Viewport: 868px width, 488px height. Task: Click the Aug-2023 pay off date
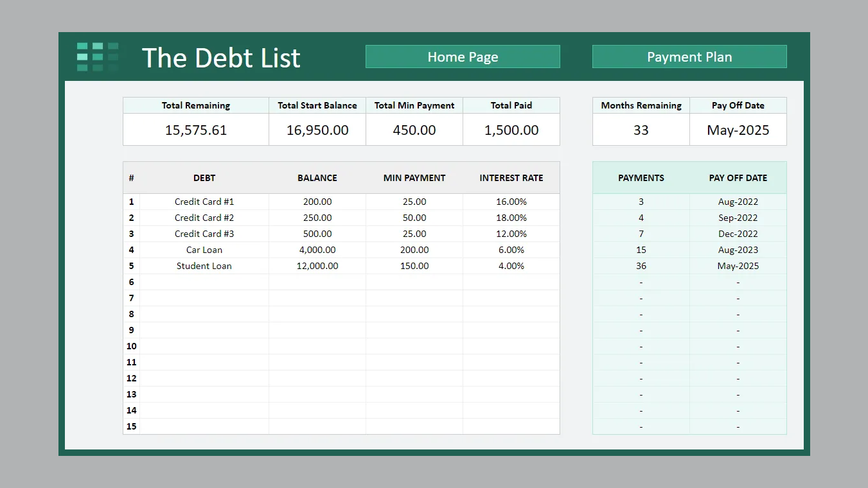(738, 250)
